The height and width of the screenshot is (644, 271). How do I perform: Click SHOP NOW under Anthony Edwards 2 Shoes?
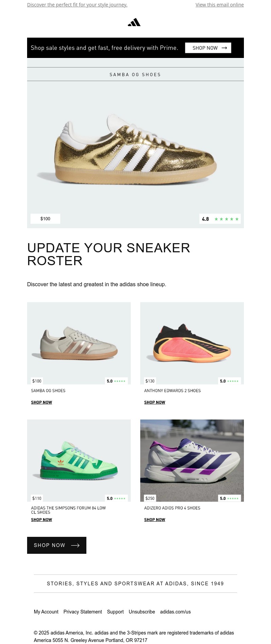(x=155, y=403)
